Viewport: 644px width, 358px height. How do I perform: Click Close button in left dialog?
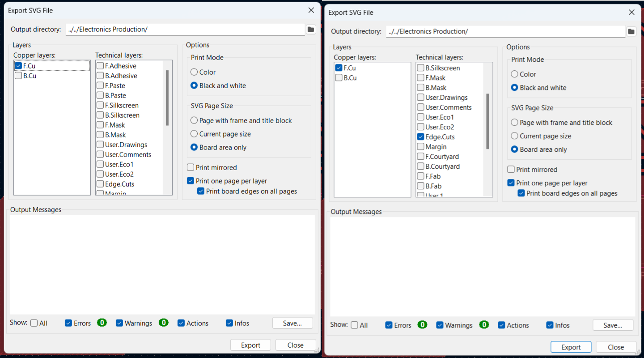click(x=296, y=345)
